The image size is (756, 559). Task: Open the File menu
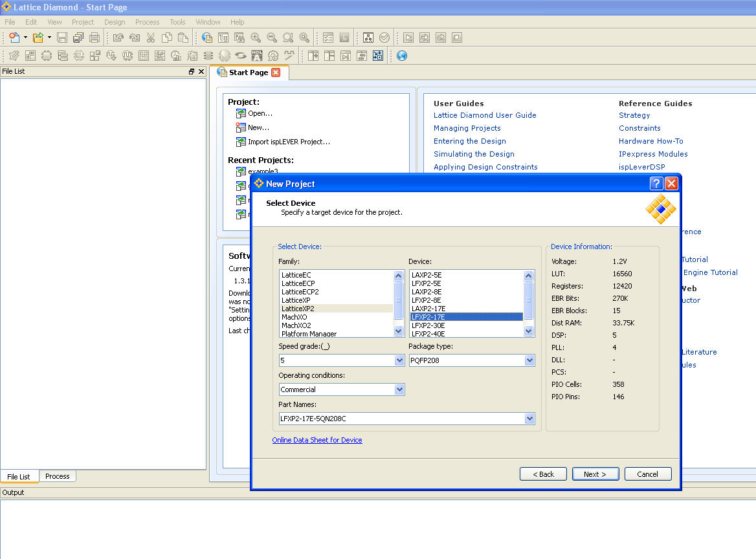(10, 22)
